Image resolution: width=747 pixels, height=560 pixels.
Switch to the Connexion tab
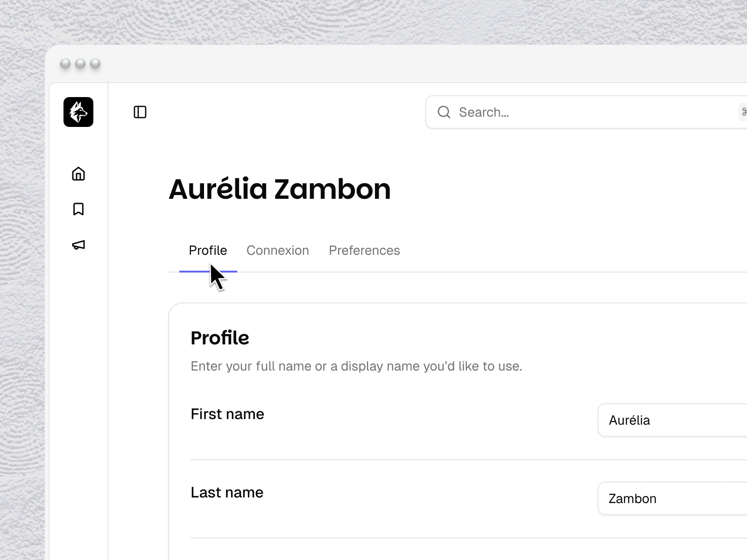pyautogui.click(x=278, y=251)
